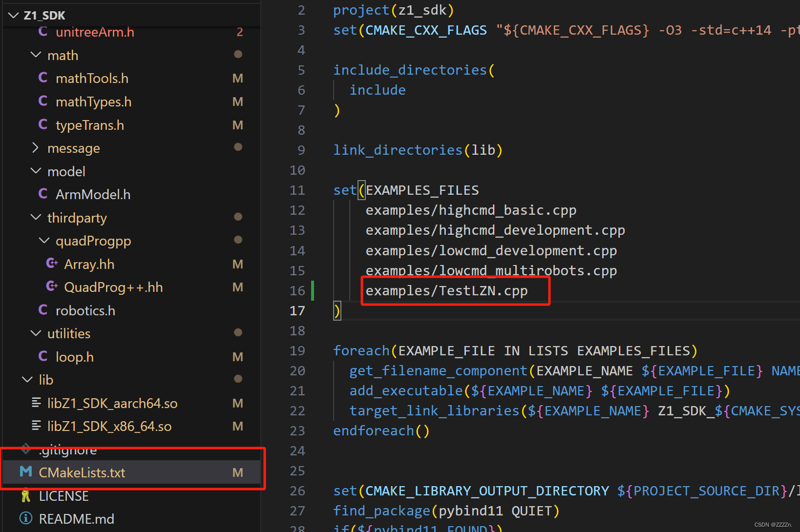Collapse the thirdparty folder
Screen dimensions: 800x532
coord(35,217)
